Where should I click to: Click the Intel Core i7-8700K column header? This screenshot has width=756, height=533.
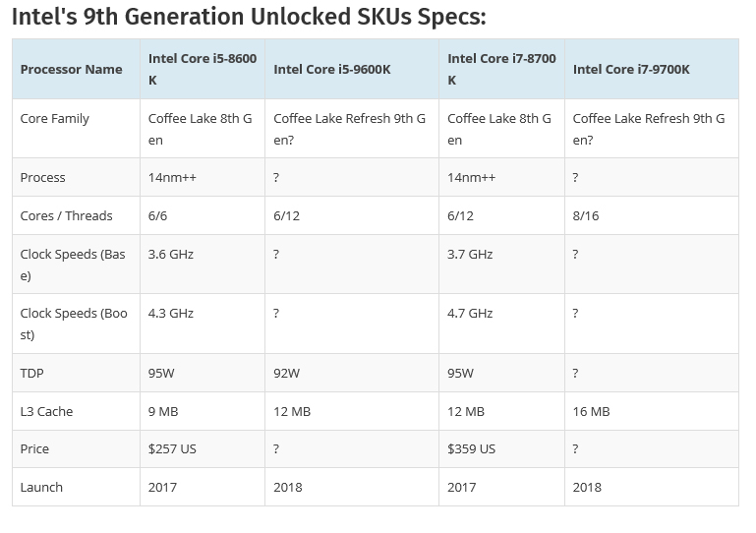(500, 69)
